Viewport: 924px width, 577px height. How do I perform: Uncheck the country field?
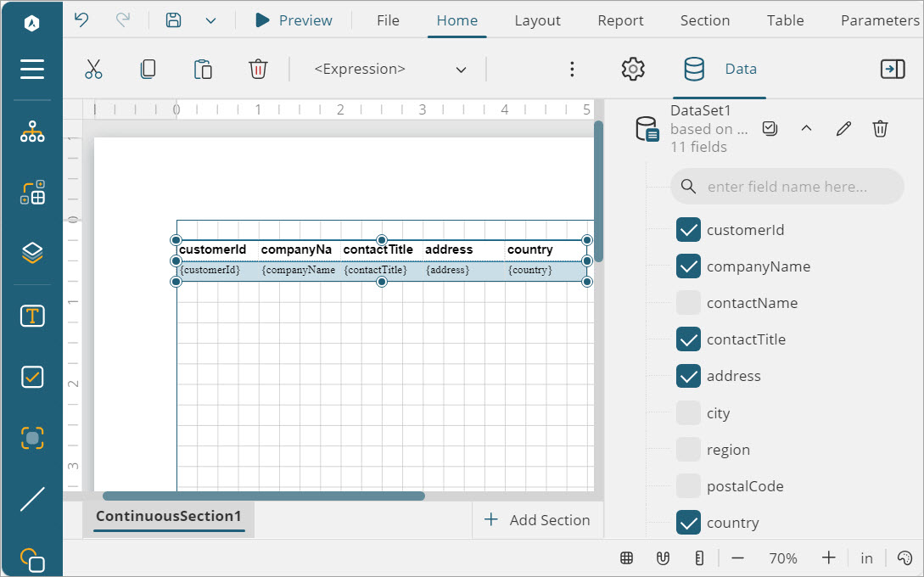coord(688,522)
